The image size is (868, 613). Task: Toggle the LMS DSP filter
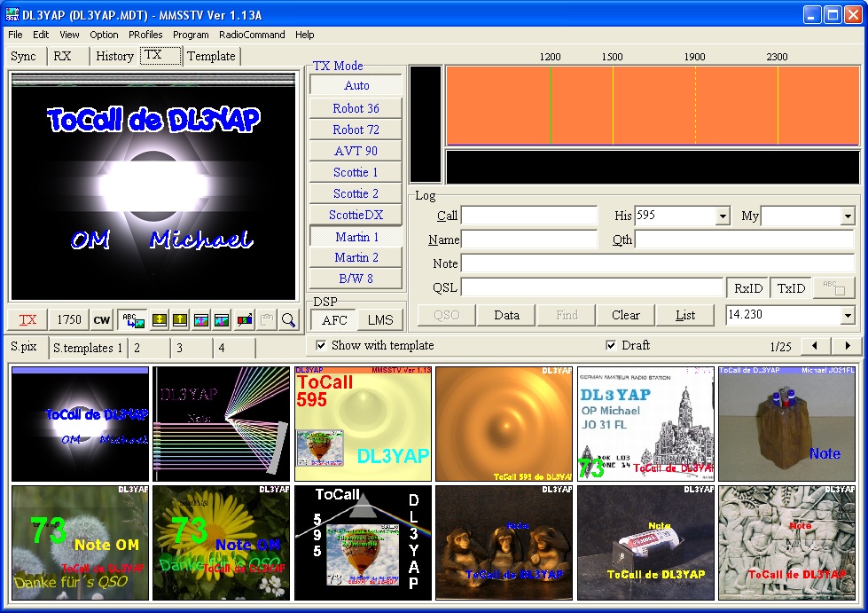(x=380, y=320)
